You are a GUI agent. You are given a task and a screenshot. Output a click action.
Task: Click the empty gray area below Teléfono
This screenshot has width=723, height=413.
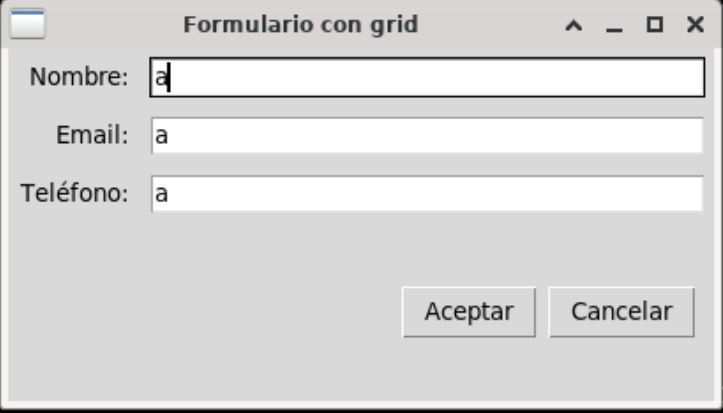(x=250, y=250)
